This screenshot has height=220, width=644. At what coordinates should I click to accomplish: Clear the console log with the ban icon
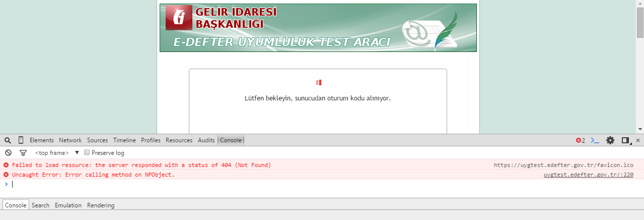[x=8, y=153]
